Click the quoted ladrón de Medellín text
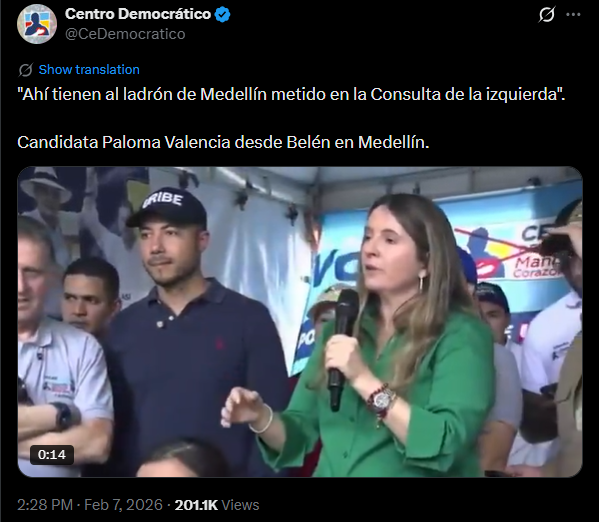Image resolution: width=599 pixels, height=522 pixels. click(291, 94)
